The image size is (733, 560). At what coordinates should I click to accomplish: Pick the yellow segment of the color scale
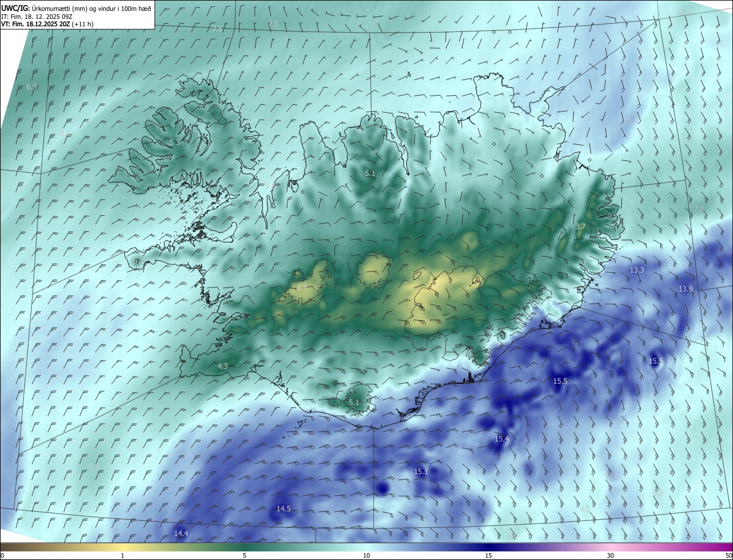point(122,547)
